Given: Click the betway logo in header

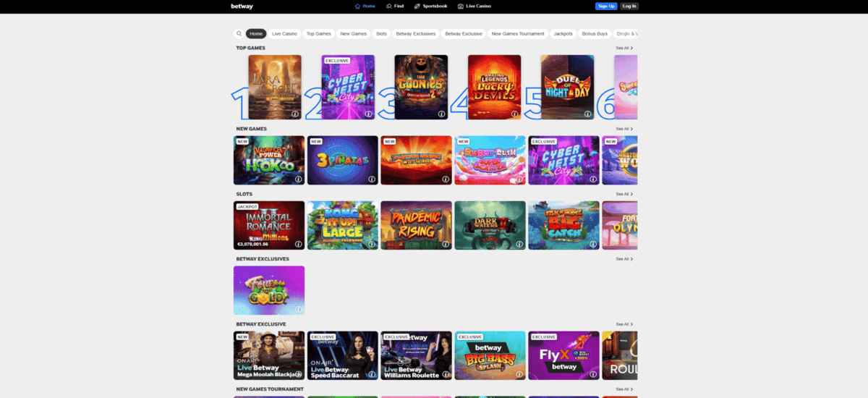Looking at the screenshot, I should (242, 6).
